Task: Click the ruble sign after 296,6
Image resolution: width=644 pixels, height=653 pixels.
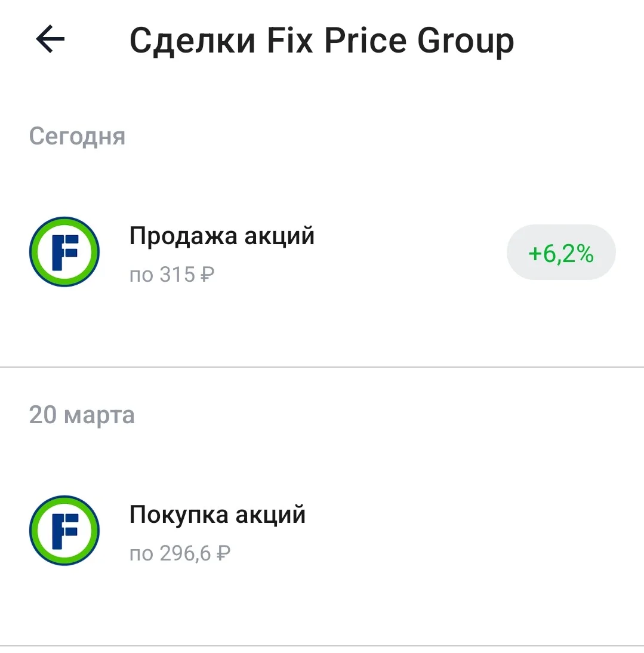Action: click(223, 553)
